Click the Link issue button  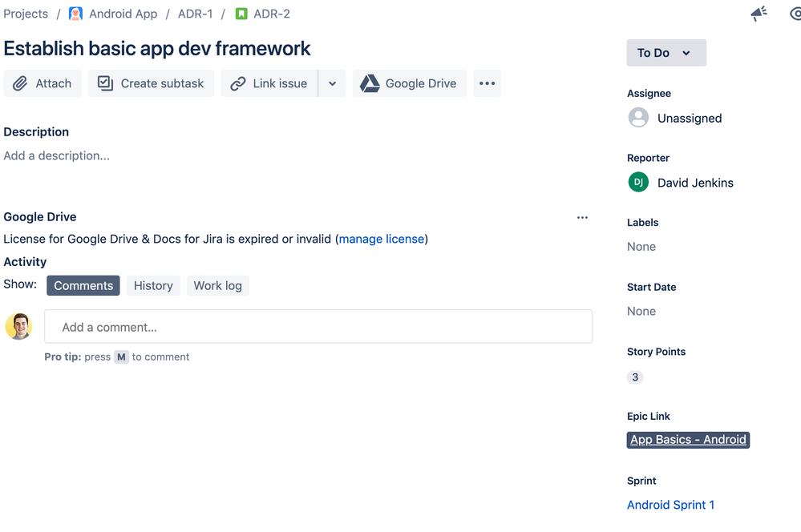pos(269,83)
